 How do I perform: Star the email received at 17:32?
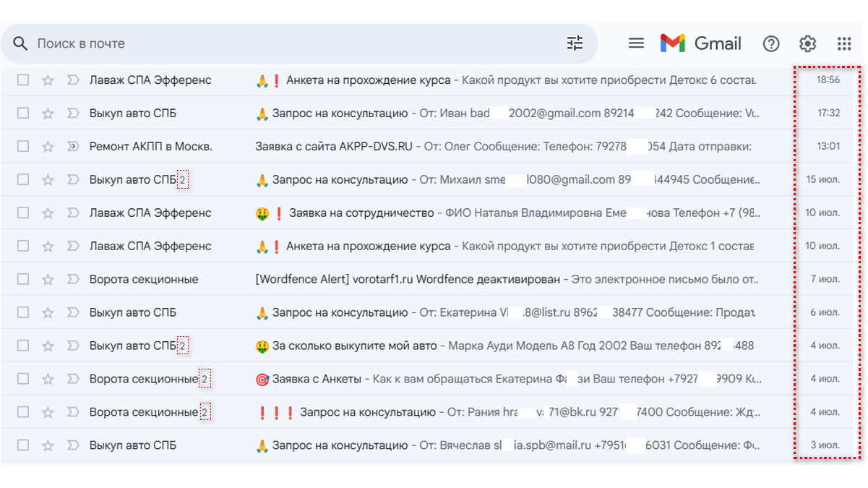48,114
